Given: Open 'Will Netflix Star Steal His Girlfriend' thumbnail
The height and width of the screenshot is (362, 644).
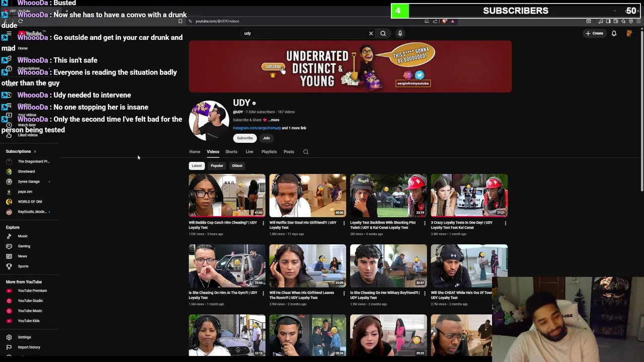Looking at the screenshot, I should [x=307, y=196].
